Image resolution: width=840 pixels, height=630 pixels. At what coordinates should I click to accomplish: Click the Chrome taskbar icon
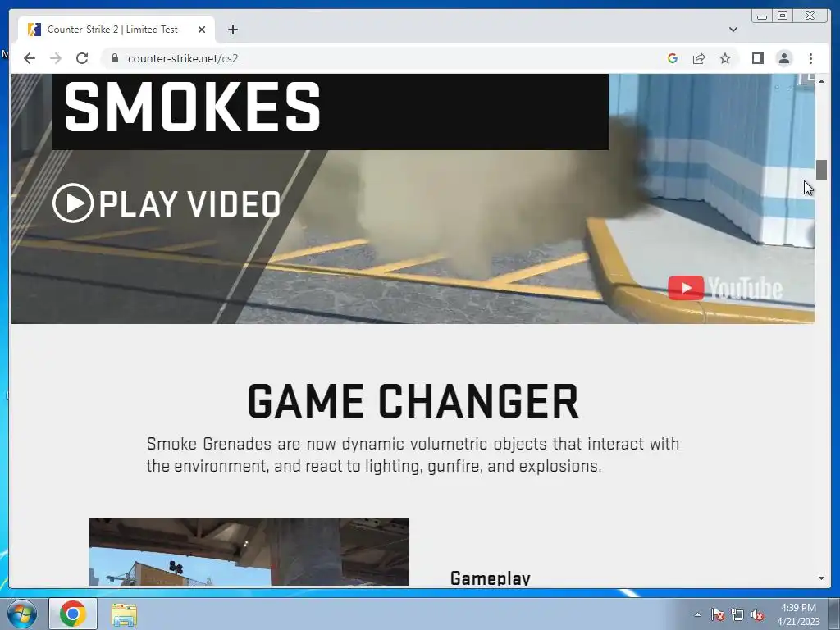[73, 614]
